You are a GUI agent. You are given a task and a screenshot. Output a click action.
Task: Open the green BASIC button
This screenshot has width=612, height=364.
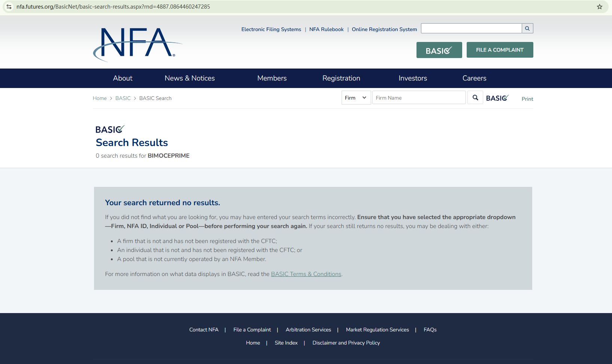(x=439, y=50)
